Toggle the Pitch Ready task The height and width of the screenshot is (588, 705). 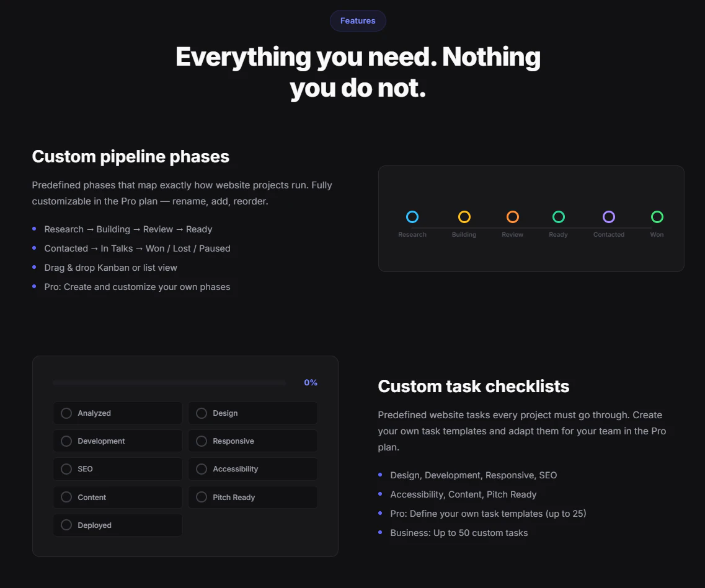[252, 497]
